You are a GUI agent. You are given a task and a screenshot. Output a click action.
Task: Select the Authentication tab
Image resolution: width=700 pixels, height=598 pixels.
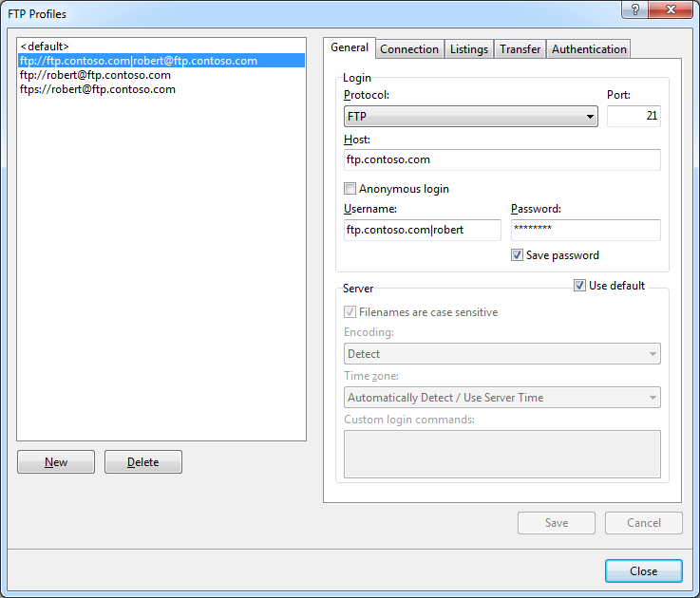pos(589,49)
